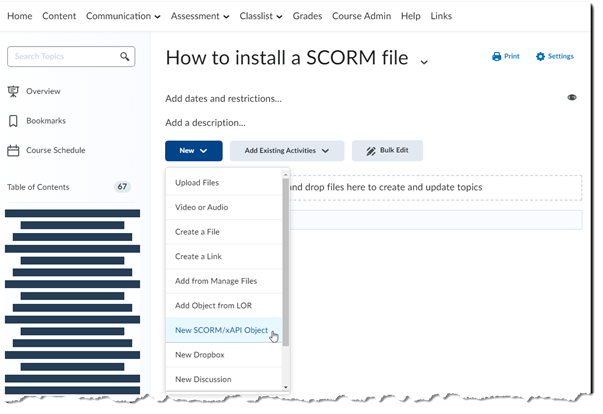The height and width of the screenshot is (414, 603).
Task: Select New SCORM/xAPI Object menu entry
Action: pos(221,330)
